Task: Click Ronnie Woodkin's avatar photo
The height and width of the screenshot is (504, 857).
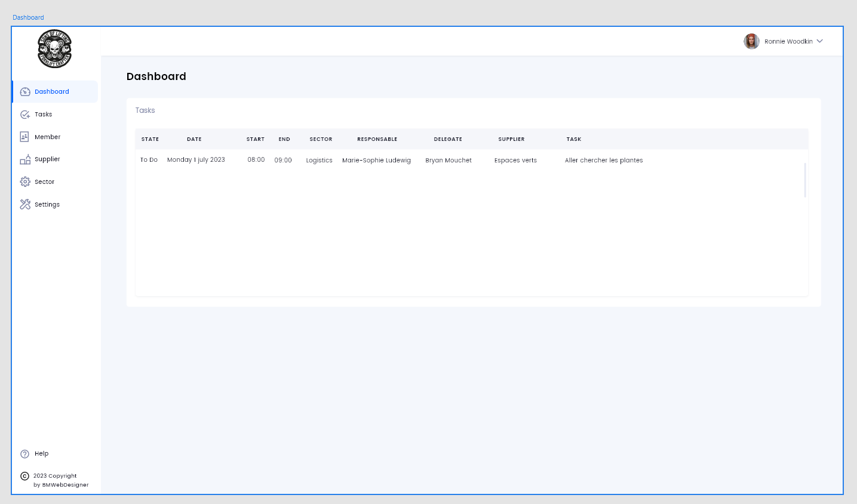Action: tap(751, 41)
